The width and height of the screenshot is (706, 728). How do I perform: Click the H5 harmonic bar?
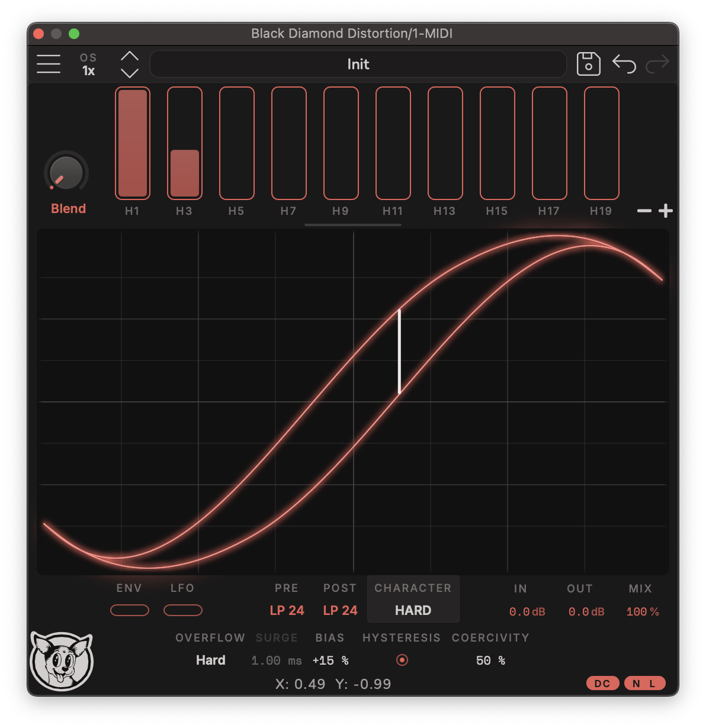pos(237,143)
